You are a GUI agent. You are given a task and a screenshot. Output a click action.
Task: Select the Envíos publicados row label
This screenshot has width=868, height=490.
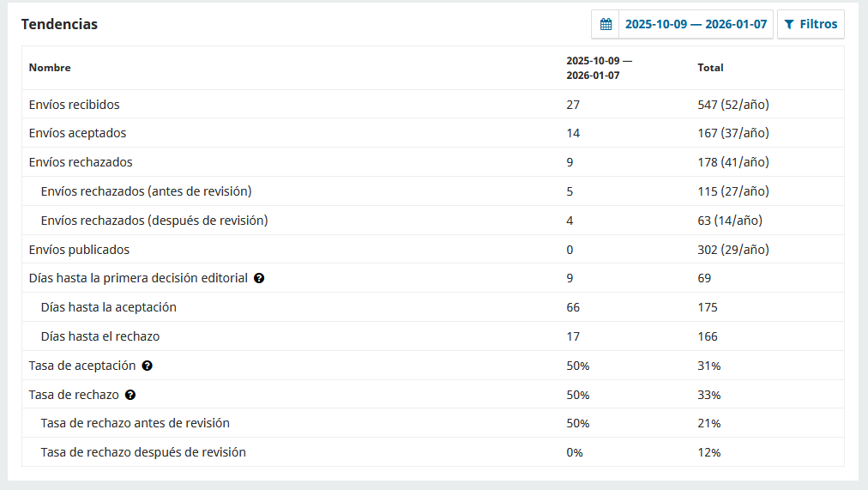coord(79,250)
